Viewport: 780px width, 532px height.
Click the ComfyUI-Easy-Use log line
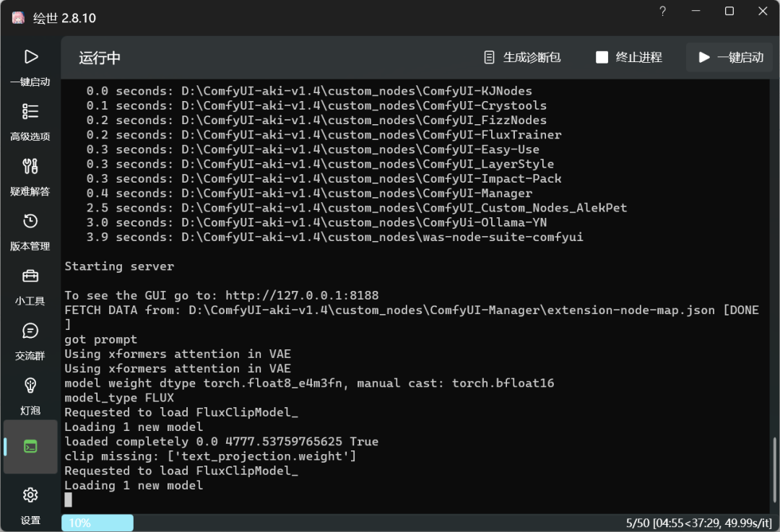pyautogui.click(x=313, y=149)
